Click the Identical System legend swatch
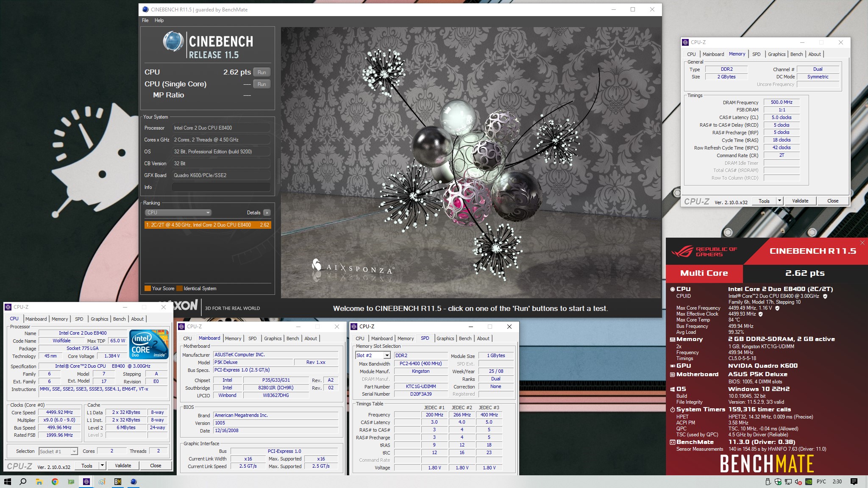Image resolution: width=868 pixels, height=488 pixels. click(180, 288)
